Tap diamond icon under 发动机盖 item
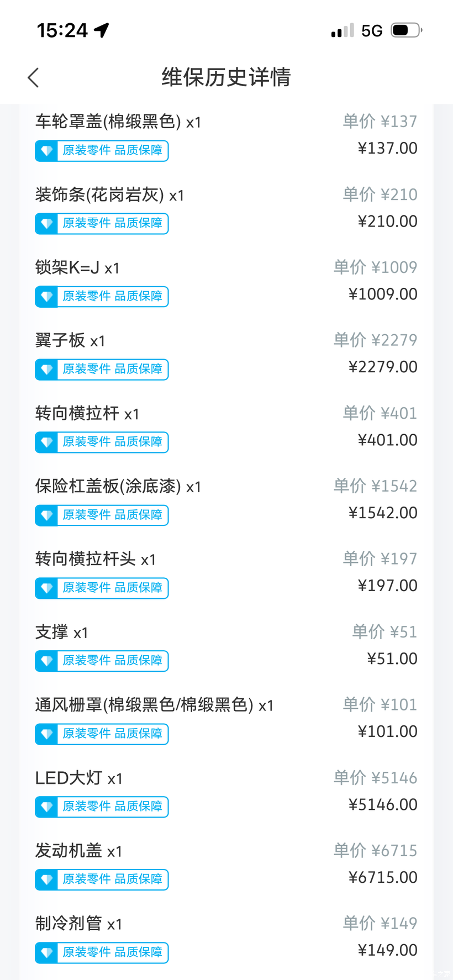This screenshot has height=980, width=453. 46,879
